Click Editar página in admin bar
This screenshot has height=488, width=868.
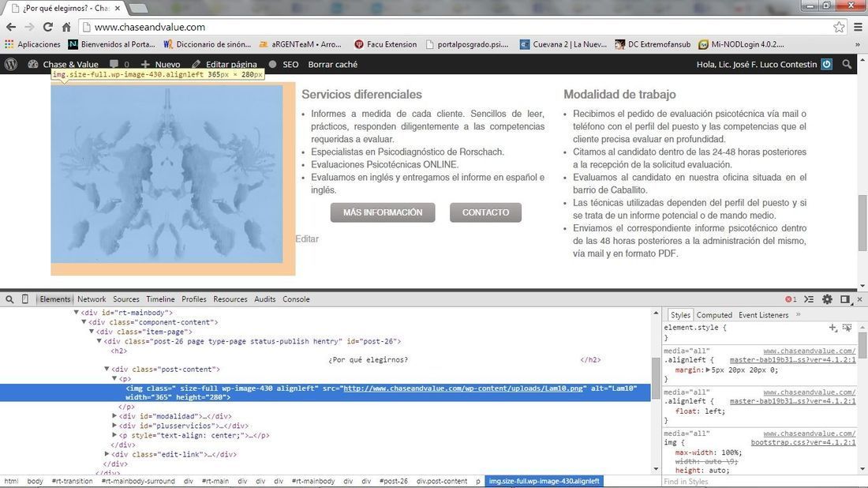coord(224,64)
